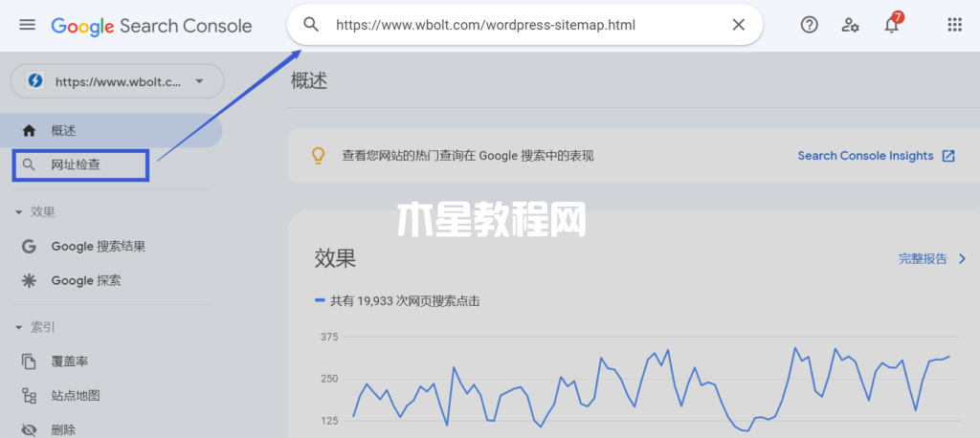980x438 pixels.
Task: Click the search magnifier icon in URL bar
Action: [x=311, y=25]
